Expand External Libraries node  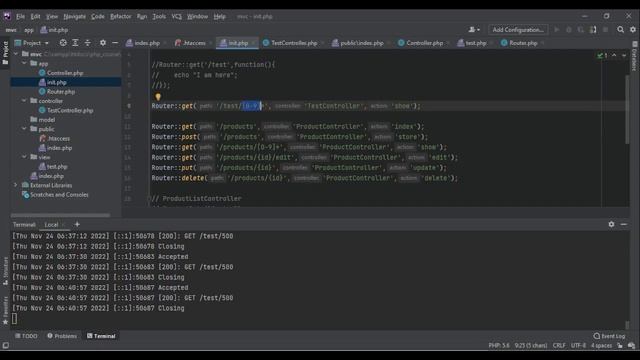(16, 185)
